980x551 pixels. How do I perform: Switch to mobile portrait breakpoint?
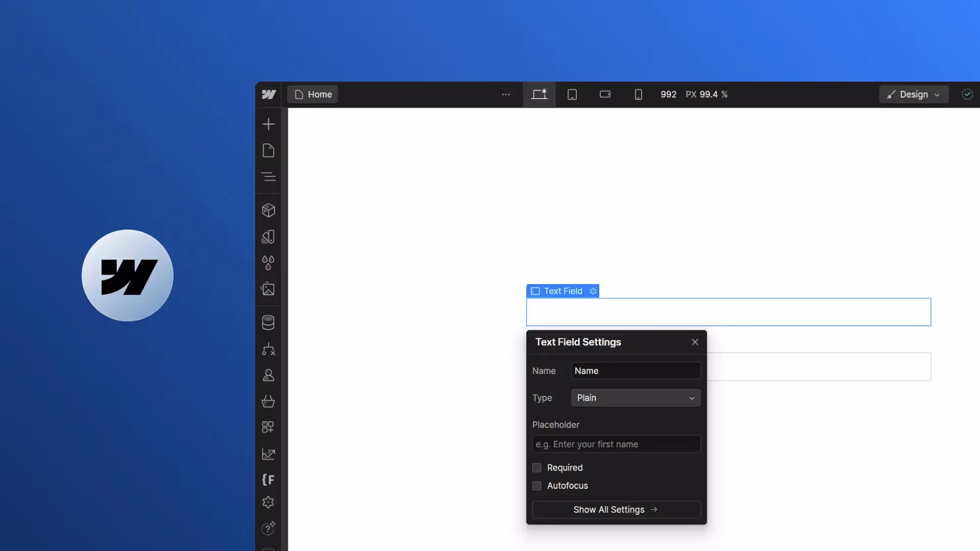(x=638, y=94)
